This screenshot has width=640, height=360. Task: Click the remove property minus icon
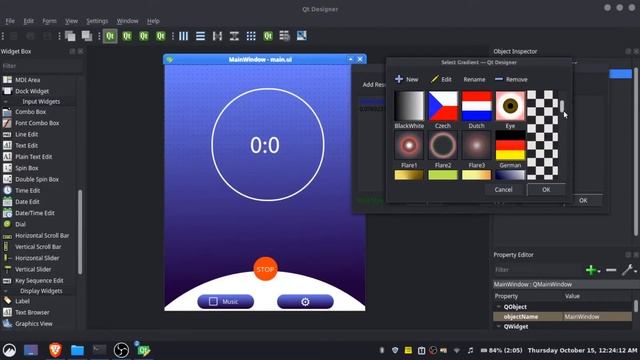611,270
